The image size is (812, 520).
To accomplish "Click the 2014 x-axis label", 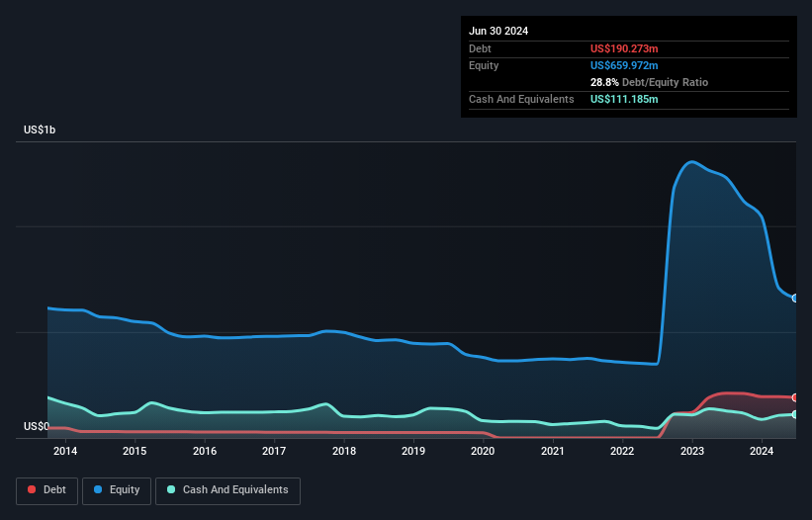I will [x=65, y=451].
